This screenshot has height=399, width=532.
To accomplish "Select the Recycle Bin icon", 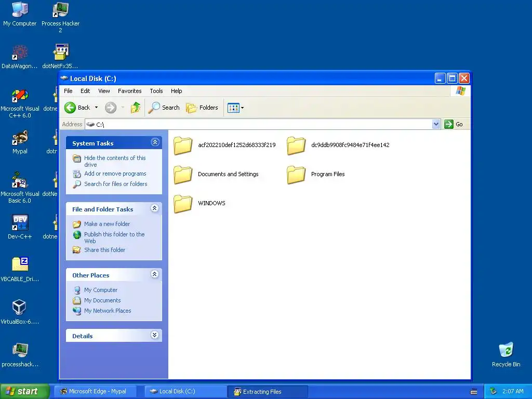I will 506,350.
